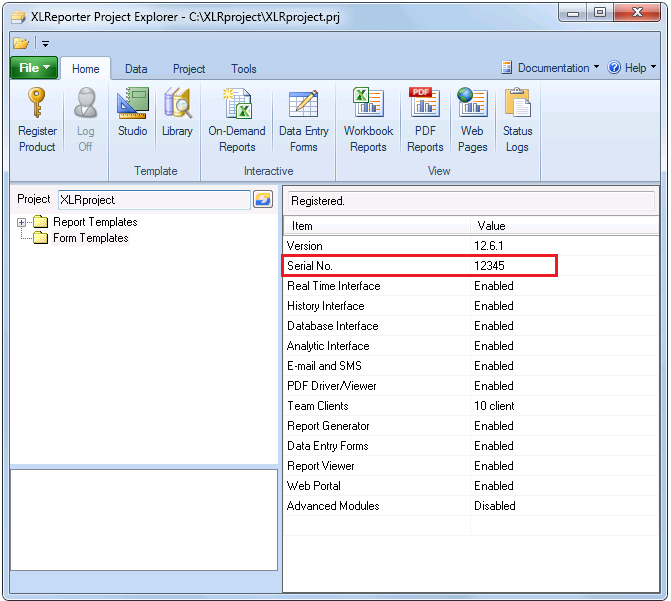Click the 10 client value
671x601 pixels.
[x=494, y=406]
